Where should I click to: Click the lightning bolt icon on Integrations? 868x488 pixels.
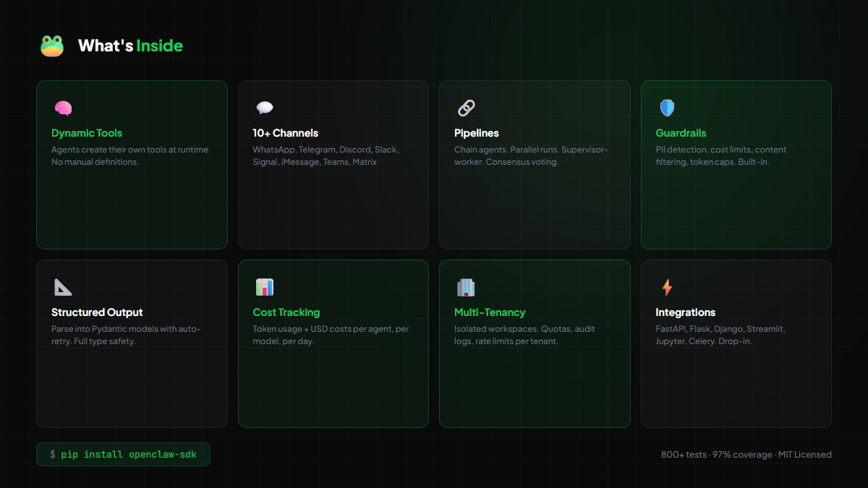pos(667,286)
